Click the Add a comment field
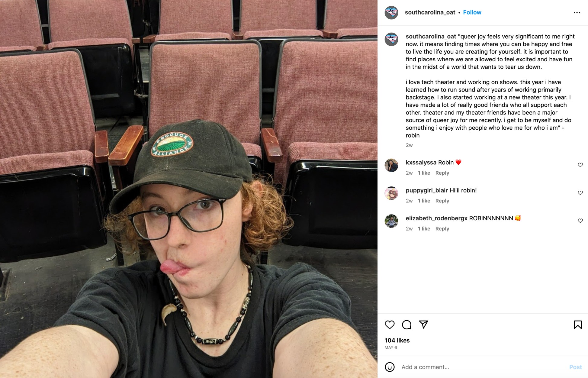The height and width of the screenshot is (378, 588). click(x=483, y=367)
